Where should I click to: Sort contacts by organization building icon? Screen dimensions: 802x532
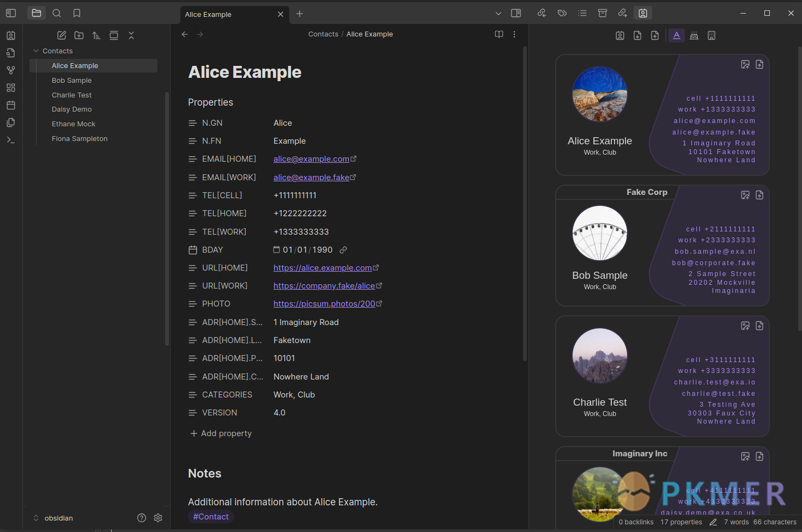click(712, 35)
